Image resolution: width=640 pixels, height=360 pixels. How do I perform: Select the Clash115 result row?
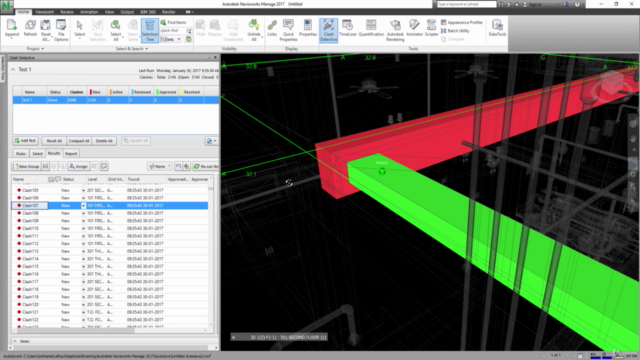110,267
